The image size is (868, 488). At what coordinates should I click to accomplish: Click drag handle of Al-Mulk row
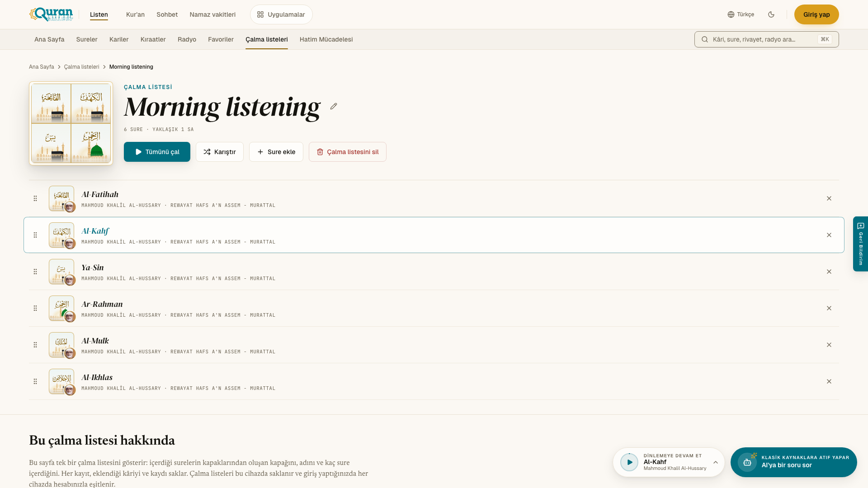[x=35, y=345]
